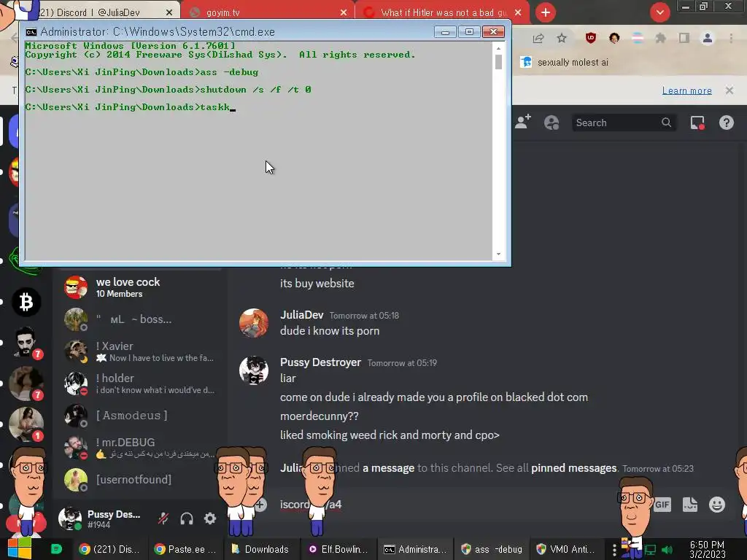747x560 pixels.
Task: Open the browser three-dot menu
Action: [731, 38]
